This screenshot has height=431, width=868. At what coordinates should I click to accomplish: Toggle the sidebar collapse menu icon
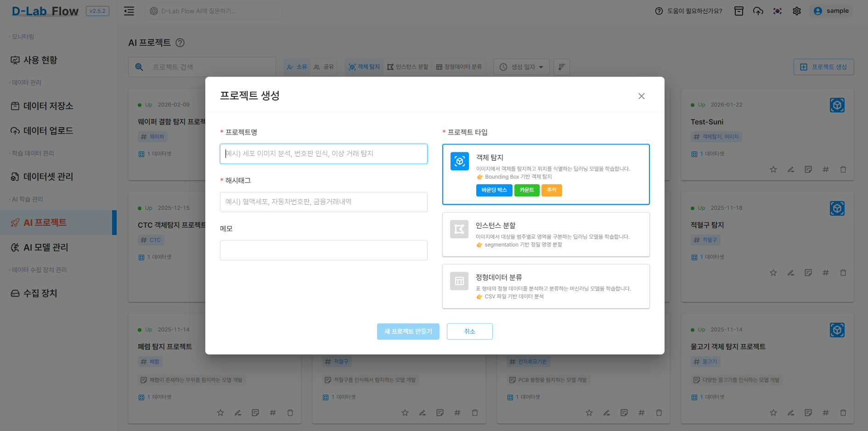pyautogui.click(x=129, y=11)
